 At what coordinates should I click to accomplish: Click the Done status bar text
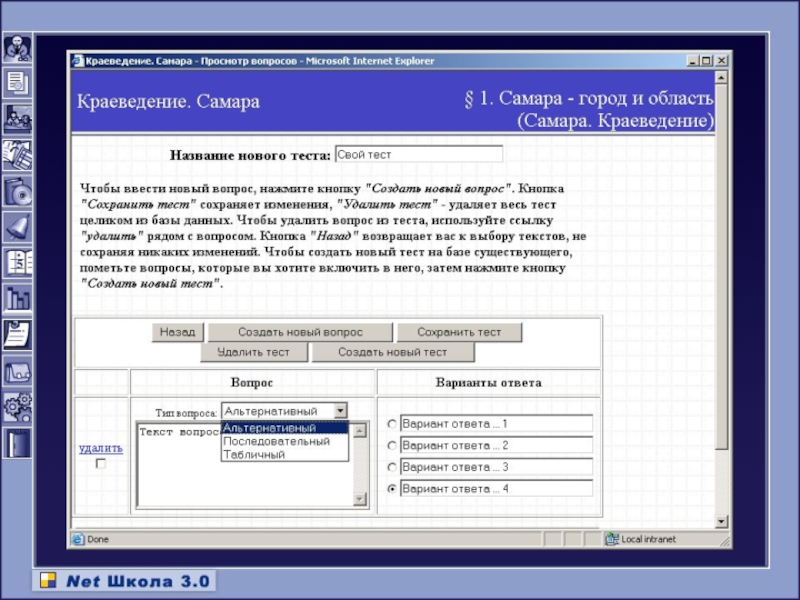pos(98,539)
